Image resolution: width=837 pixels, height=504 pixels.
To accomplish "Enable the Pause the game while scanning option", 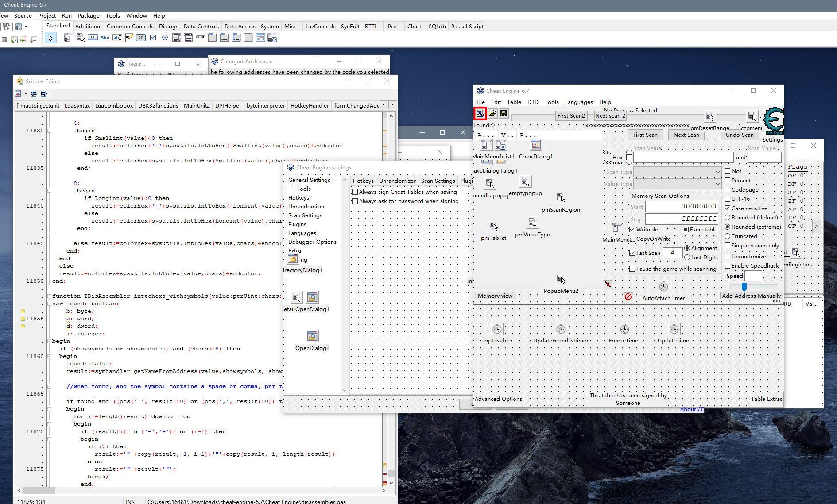I will point(632,269).
